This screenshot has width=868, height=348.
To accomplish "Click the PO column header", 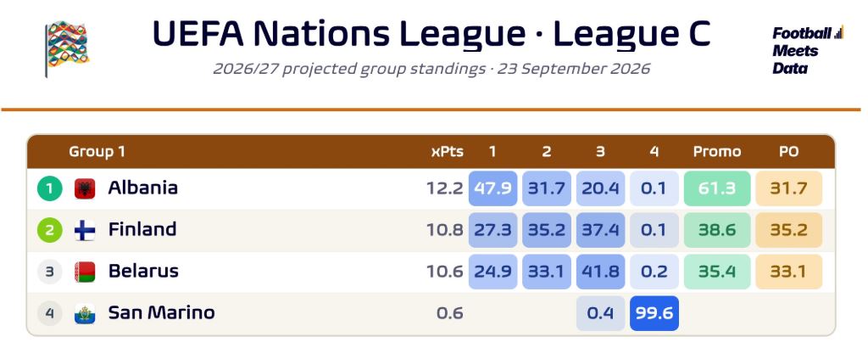I will 789,151.
